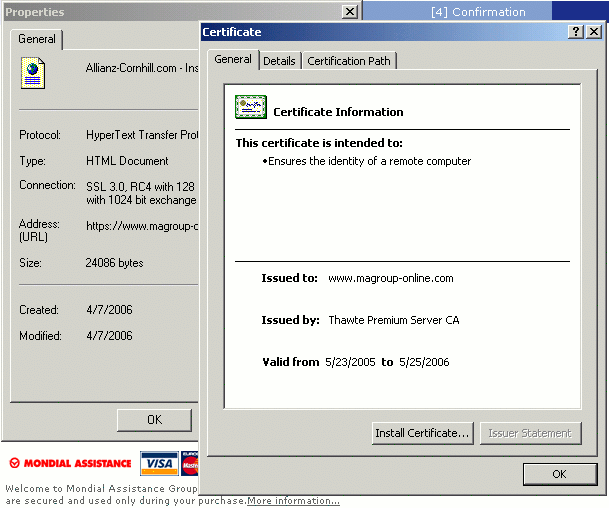609x508 pixels.
Task: Click the 'Welcome to Mondial Assistance Group' text
Action: pyautogui.click(x=101, y=488)
